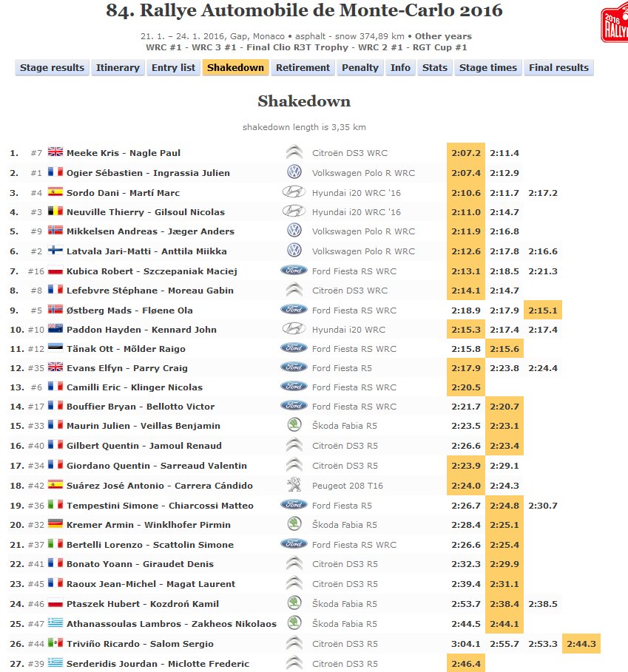Click the Rallye Monte-Carlo 2016 page title
Screen dimensions: 628x672
coord(304,10)
